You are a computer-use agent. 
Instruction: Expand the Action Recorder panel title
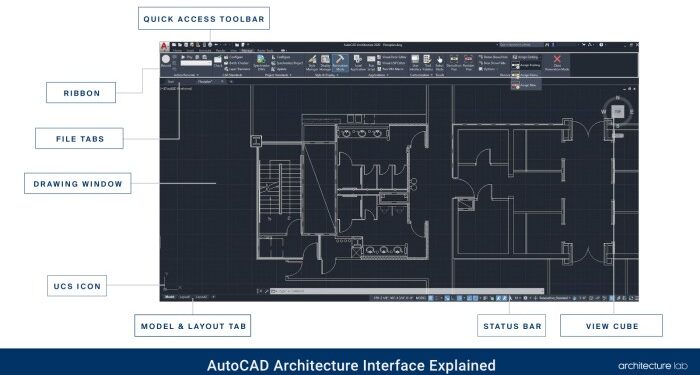coord(186,75)
